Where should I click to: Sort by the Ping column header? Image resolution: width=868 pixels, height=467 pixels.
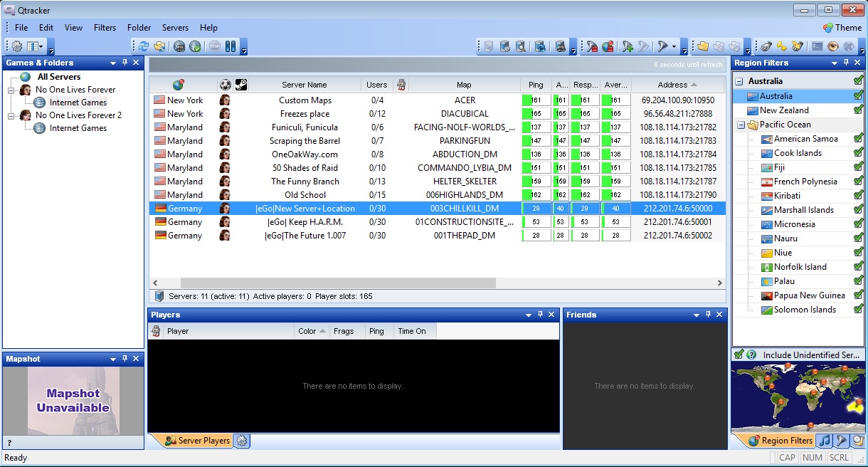click(x=536, y=85)
